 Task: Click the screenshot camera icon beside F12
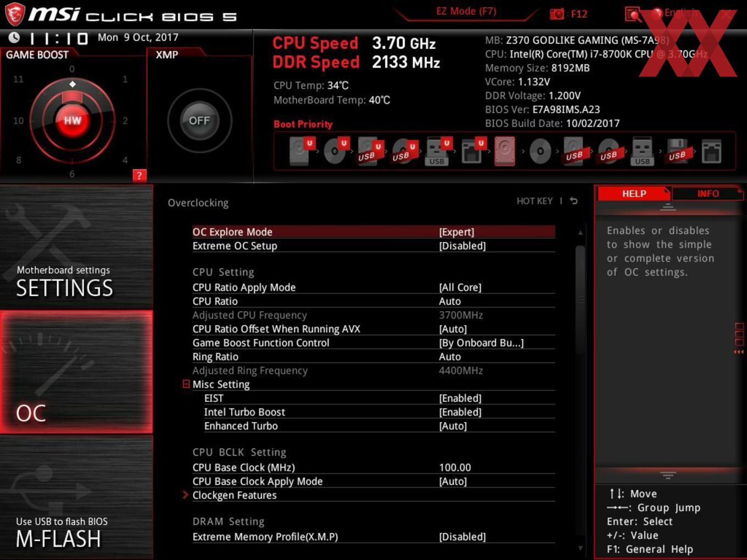click(x=557, y=14)
